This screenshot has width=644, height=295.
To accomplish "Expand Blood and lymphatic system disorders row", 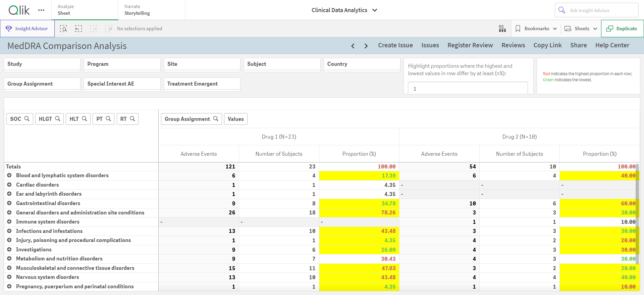I will click(x=9, y=175).
